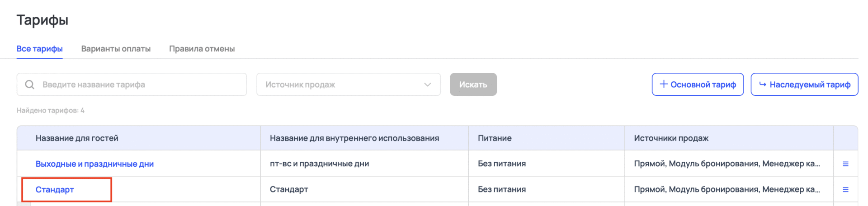Open the Варианты оплаты tab

116,49
